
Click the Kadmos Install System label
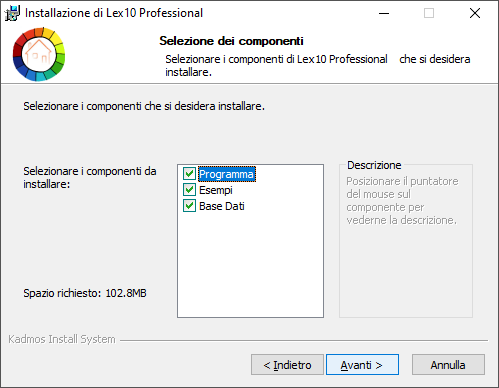[62, 339]
